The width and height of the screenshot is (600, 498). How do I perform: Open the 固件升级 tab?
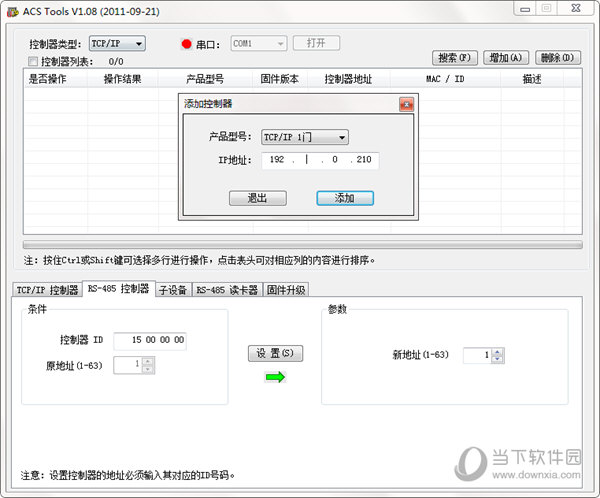[286, 290]
